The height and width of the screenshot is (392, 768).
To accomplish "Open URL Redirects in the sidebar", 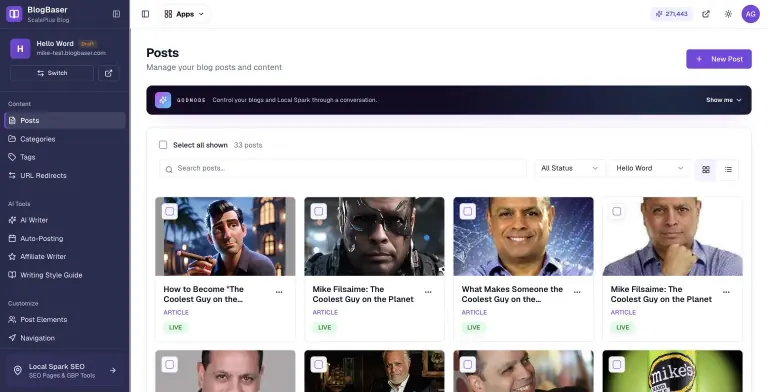I will pyautogui.click(x=65, y=175).
